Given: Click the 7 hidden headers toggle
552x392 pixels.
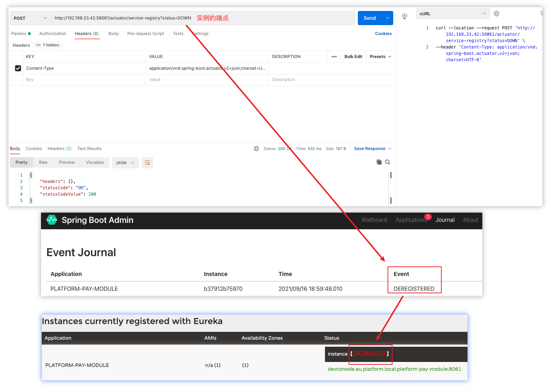Looking at the screenshot, I should point(48,45).
